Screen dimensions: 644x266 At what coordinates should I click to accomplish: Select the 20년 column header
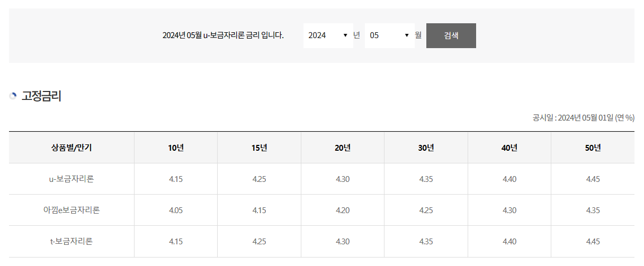coord(343,148)
